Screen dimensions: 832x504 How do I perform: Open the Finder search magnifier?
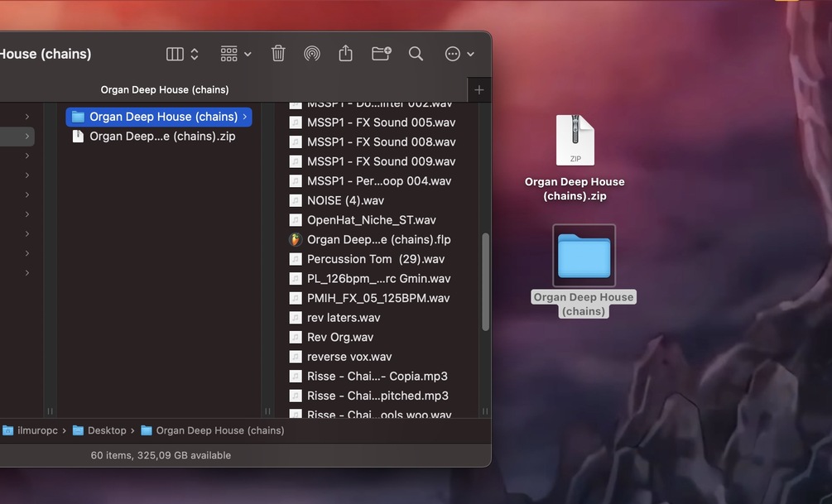pos(416,54)
